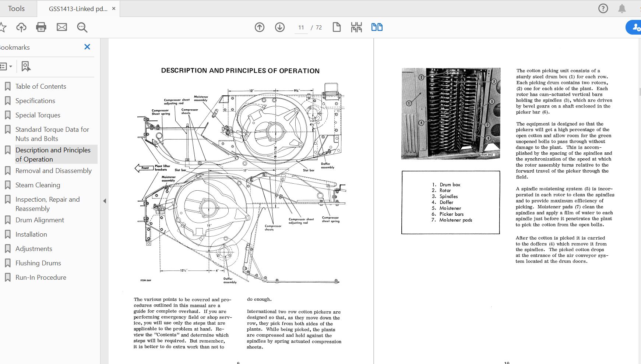This screenshot has height=364, width=641.
Task: Open the Table of Contents bookmark
Action: (x=41, y=86)
